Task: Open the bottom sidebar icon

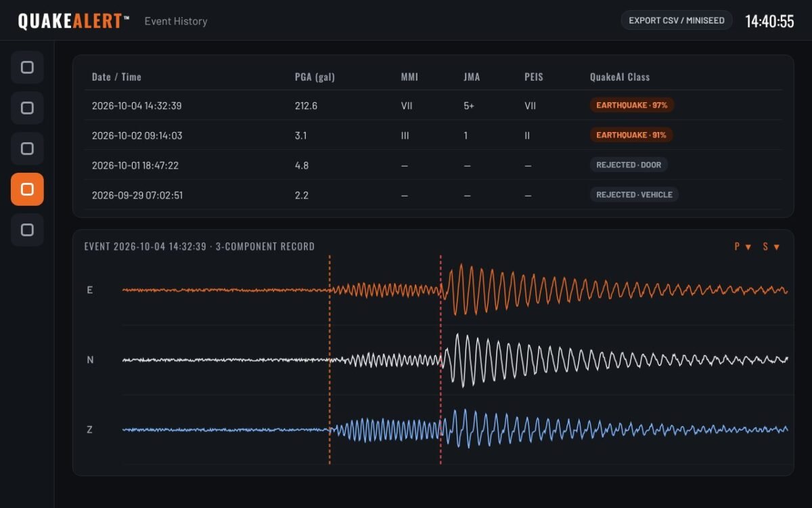Action: pyautogui.click(x=27, y=230)
